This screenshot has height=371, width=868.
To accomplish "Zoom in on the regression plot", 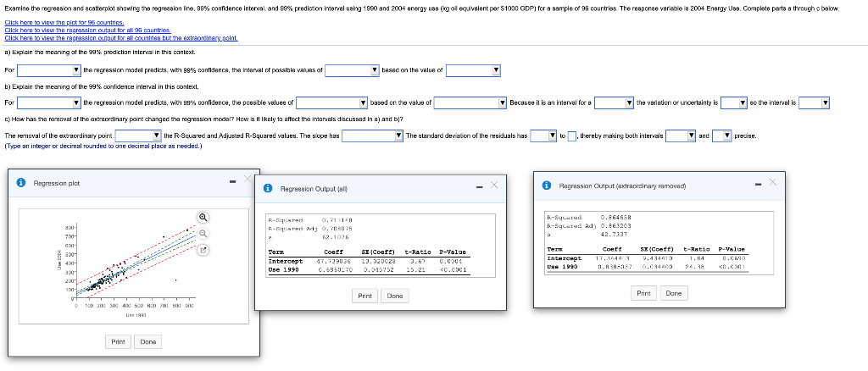I will (x=203, y=217).
